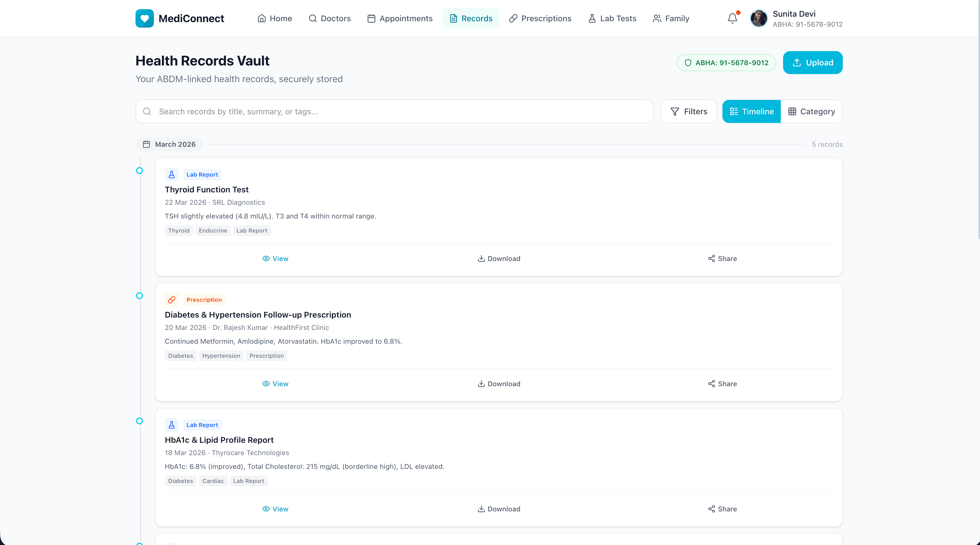Click the prescription pill icon on the follow-up record
Screen dimensions: 980x545
coord(172,299)
